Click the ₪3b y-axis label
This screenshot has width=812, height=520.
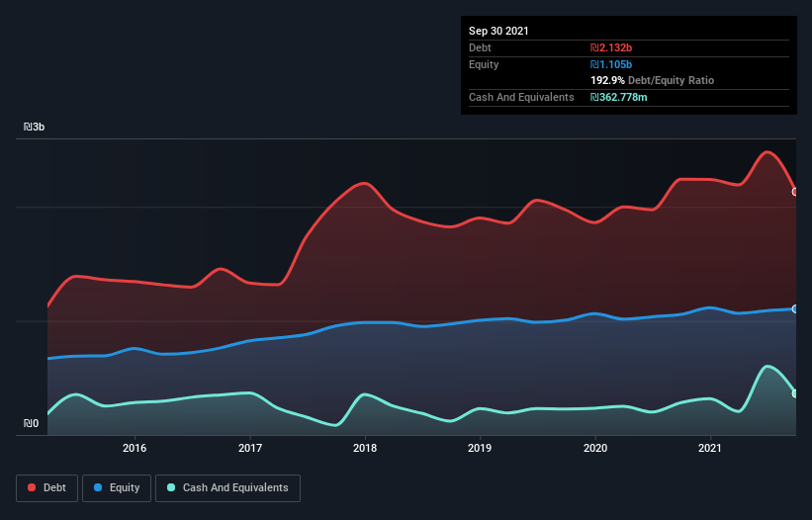tap(35, 127)
